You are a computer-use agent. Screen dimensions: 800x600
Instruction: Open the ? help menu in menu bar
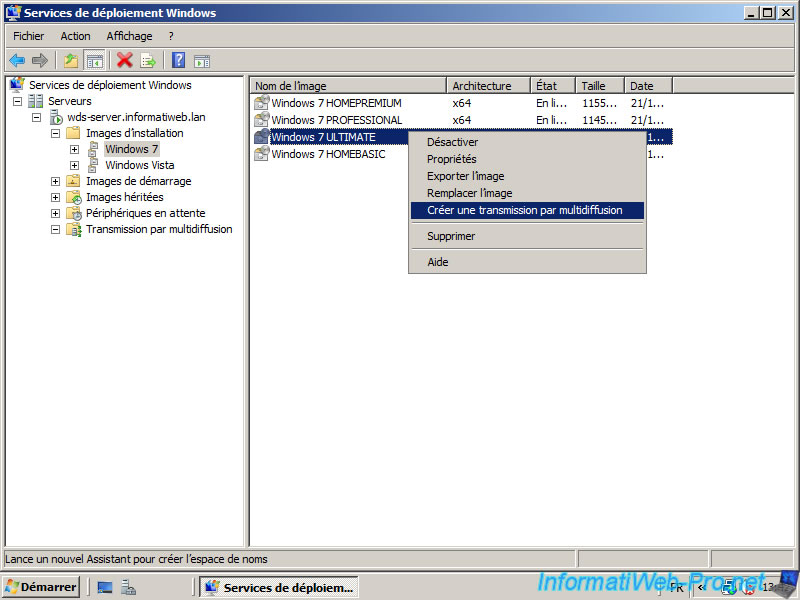(171, 36)
